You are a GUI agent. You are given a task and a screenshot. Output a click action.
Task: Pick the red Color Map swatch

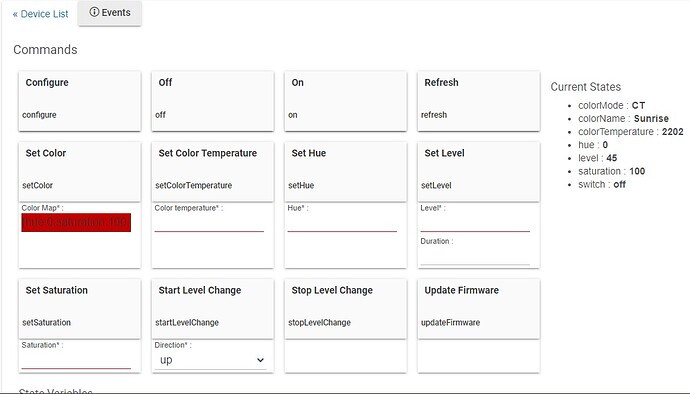[76, 222]
